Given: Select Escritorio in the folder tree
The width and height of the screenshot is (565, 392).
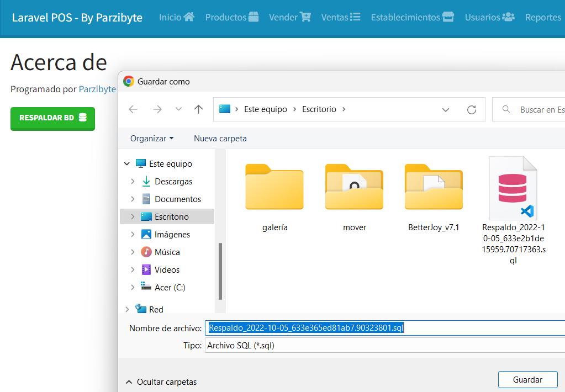Looking at the screenshot, I should pyautogui.click(x=171, y=216).
